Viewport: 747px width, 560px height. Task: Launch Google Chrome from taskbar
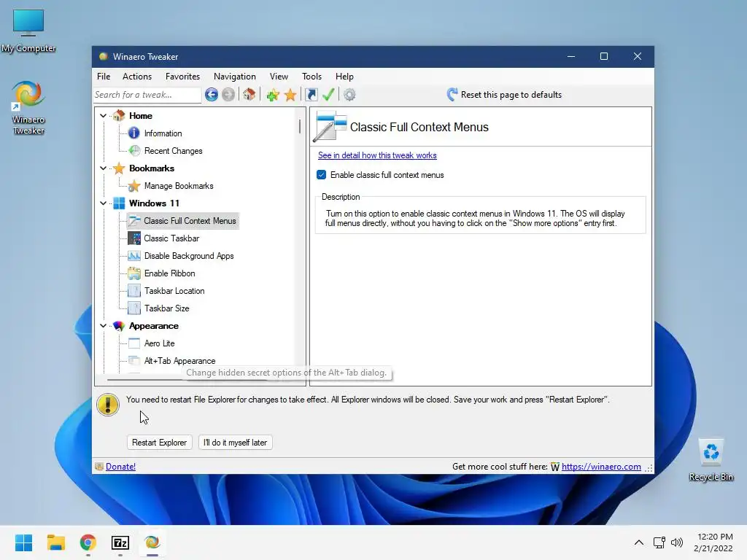point(88,542)
